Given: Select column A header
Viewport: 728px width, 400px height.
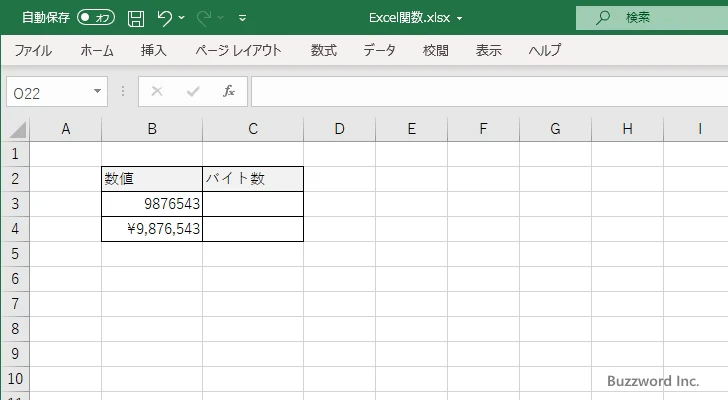Looking at the screenshot, I should tap(65, 129).
